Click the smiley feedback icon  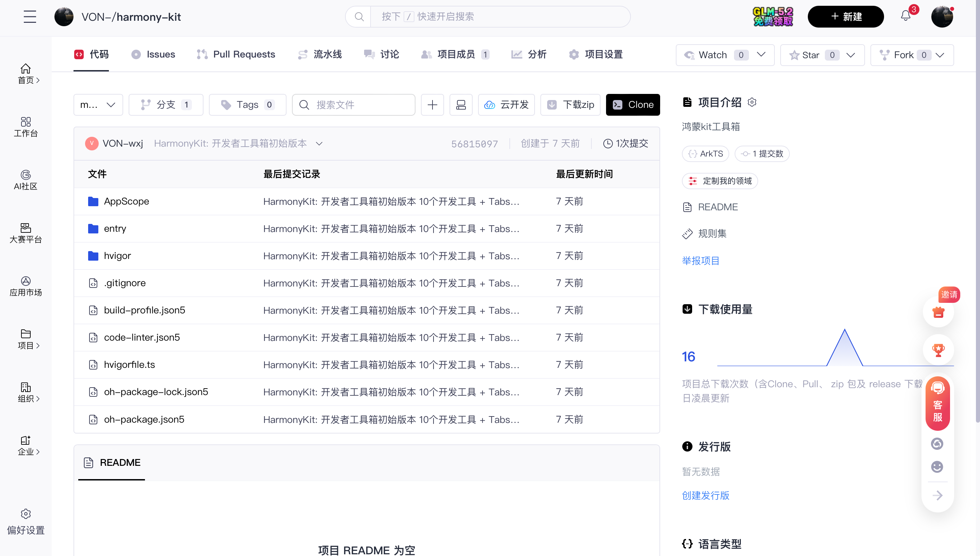coord(937,467)
